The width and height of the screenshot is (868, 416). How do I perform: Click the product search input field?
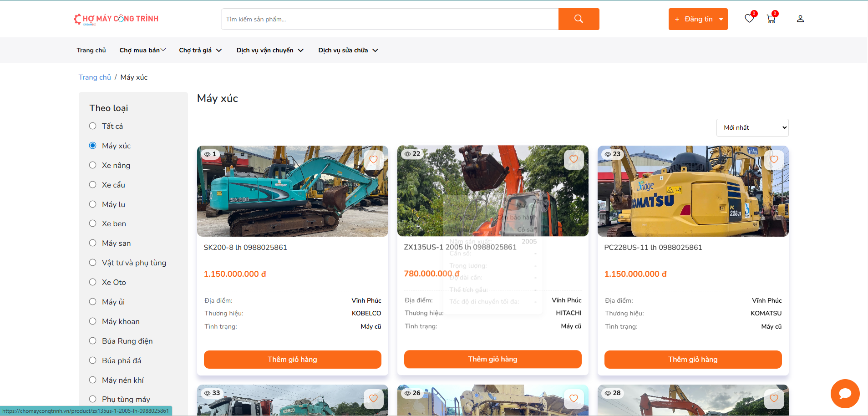(x=390, y=19)
